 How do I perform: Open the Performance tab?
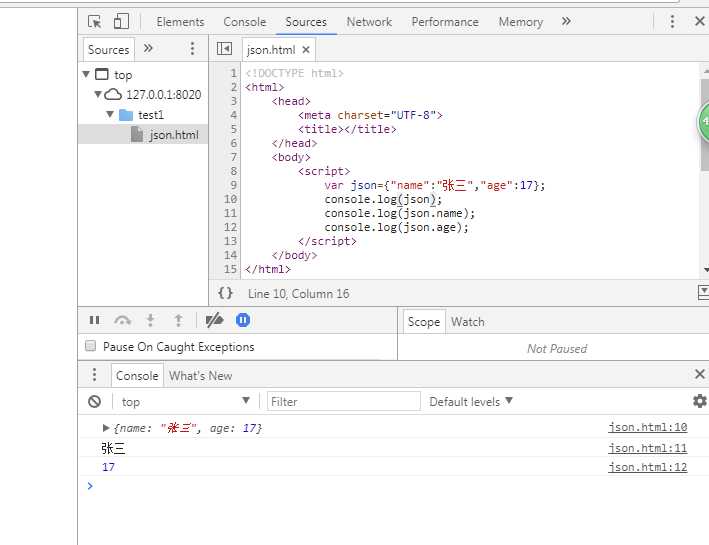click(444, 22)
